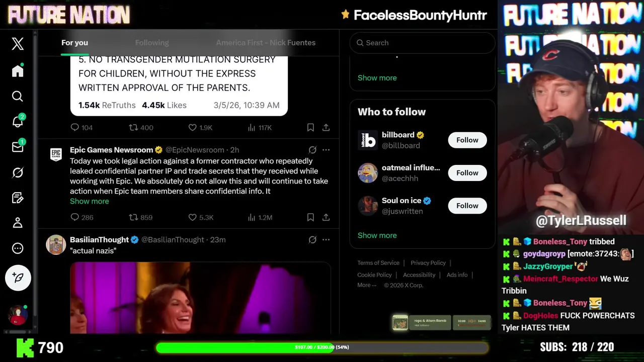
Task: Open the X home feed icon
Action: pos(18,71)
